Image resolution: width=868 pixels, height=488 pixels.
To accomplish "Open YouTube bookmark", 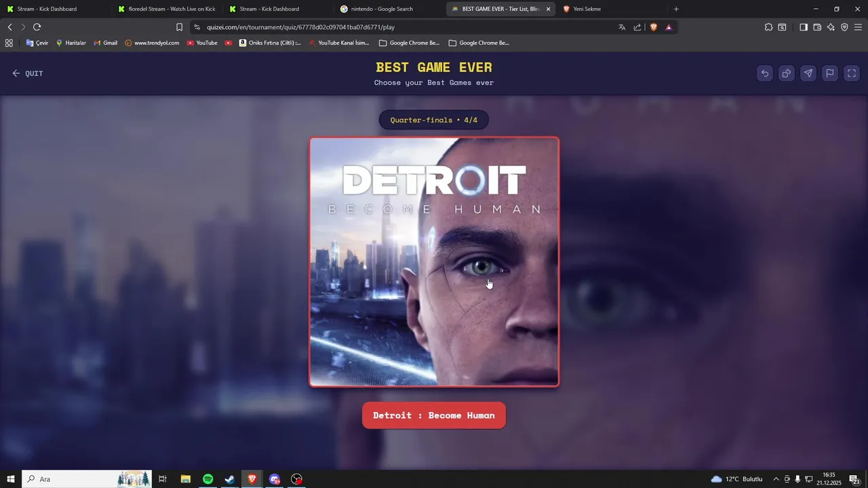I will point(202,43).
